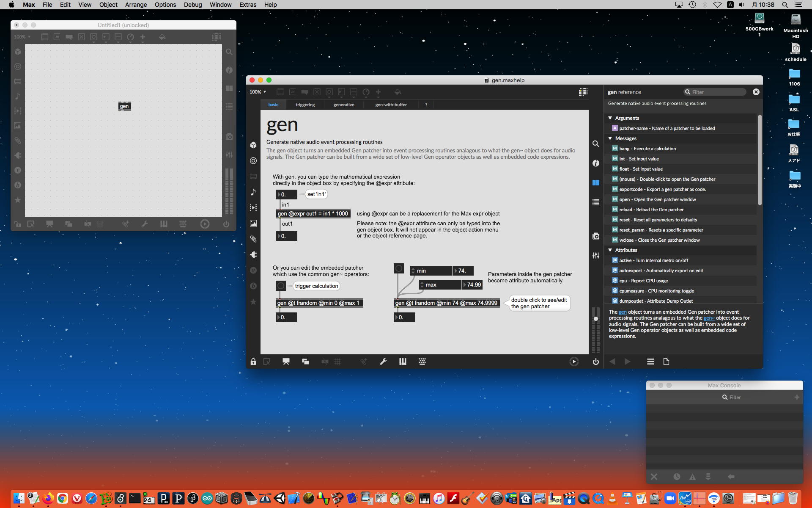Follow the gen~ link in reference description
The image size is (812, 508).
(708, 318)
